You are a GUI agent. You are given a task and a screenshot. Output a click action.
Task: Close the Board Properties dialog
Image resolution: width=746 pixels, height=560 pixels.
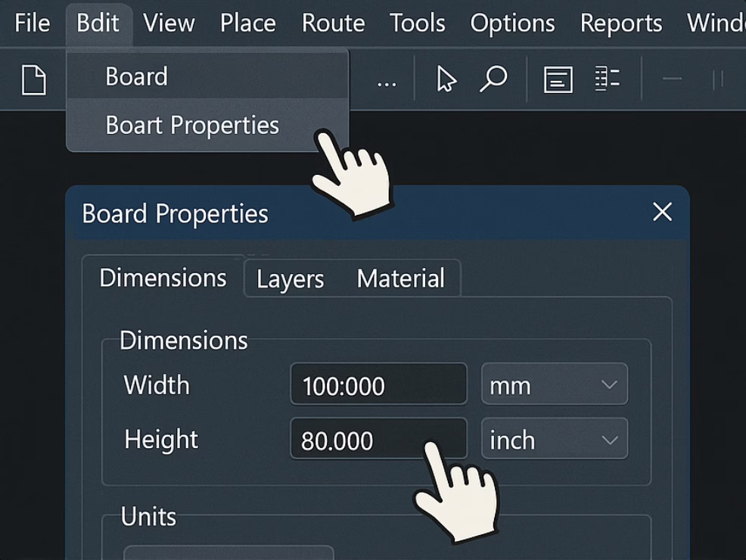[662, 212]
